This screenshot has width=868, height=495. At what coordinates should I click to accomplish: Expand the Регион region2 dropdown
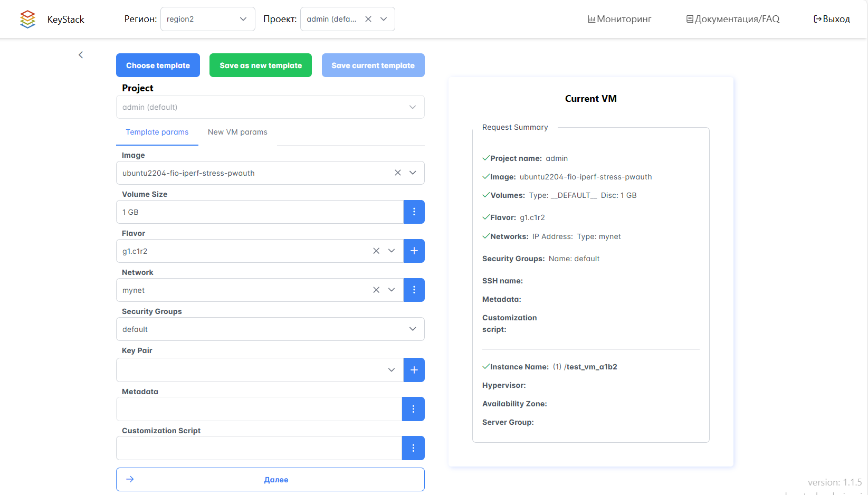click(243, 19)
